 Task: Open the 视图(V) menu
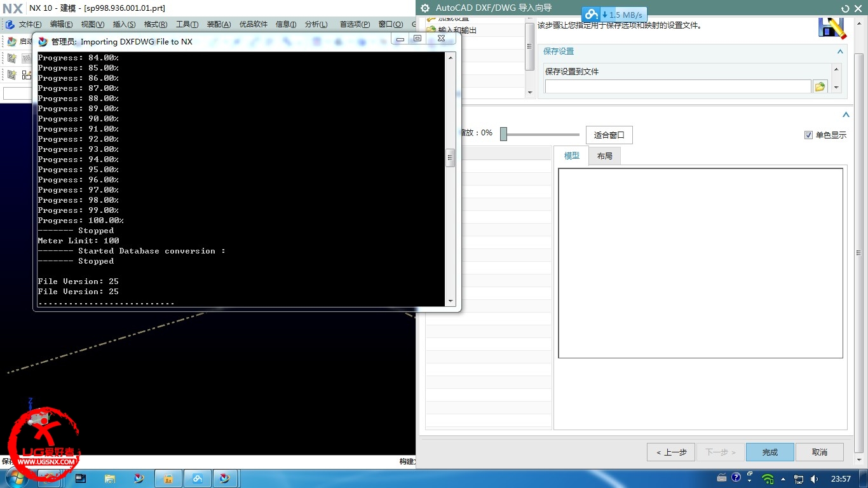point(92,24)
